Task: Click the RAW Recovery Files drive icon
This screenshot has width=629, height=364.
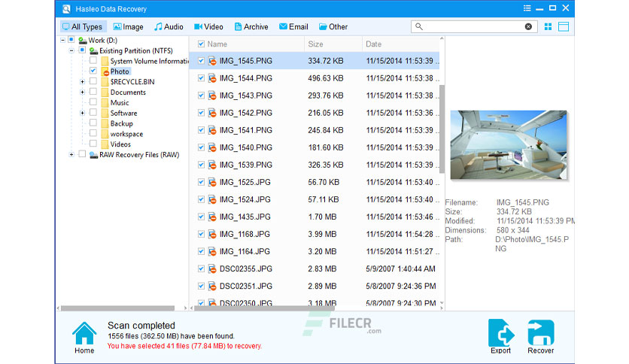Action: pyautogui.click(x=93, y=155)
